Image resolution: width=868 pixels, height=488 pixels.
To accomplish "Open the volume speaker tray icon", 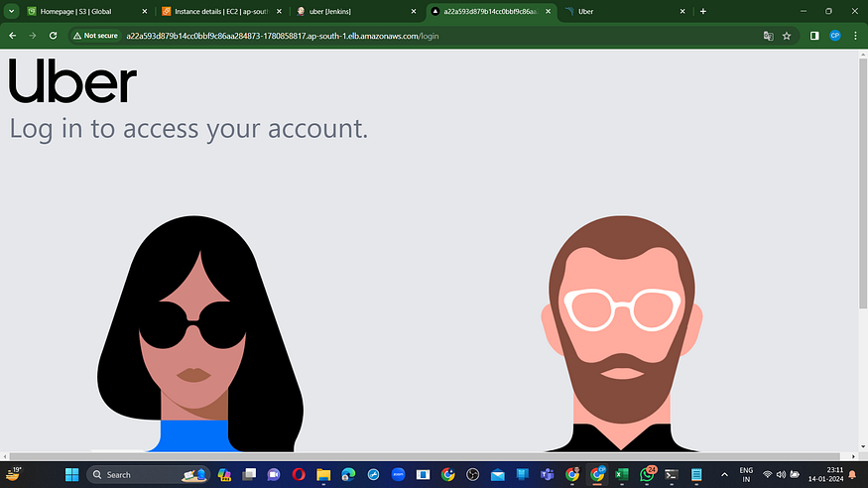I will pos(781,475).
